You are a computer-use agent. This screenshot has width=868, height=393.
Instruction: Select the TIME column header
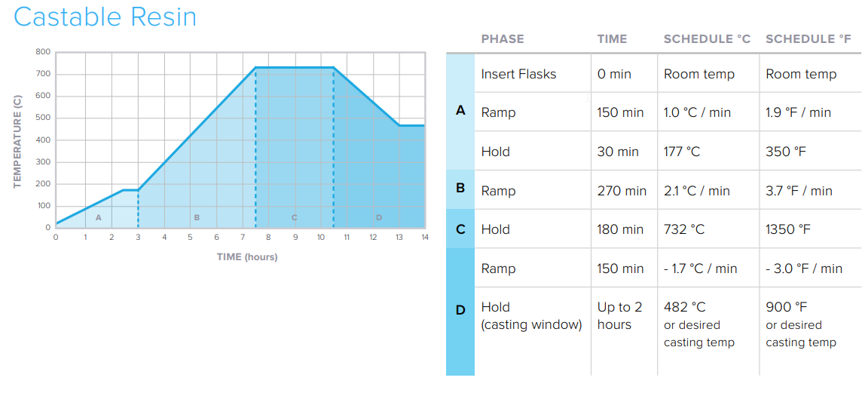tap(613, 39)
